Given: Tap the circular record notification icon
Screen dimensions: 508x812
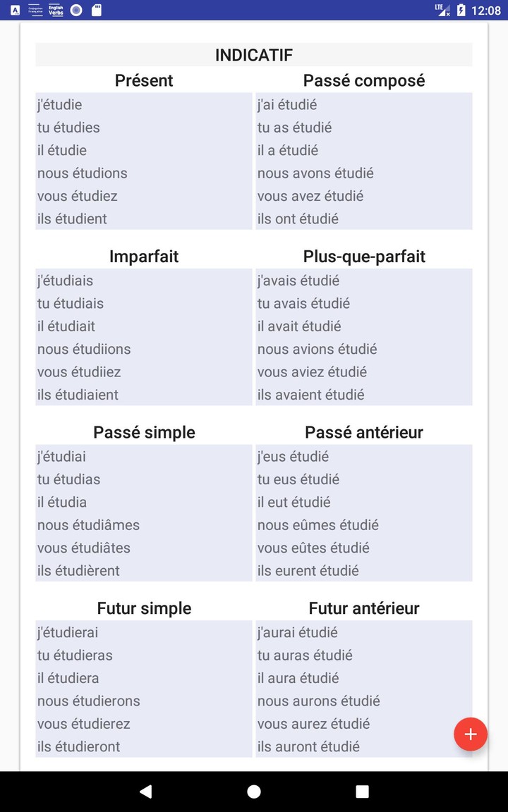Looking at the screenshot, I should pos(75,10).
